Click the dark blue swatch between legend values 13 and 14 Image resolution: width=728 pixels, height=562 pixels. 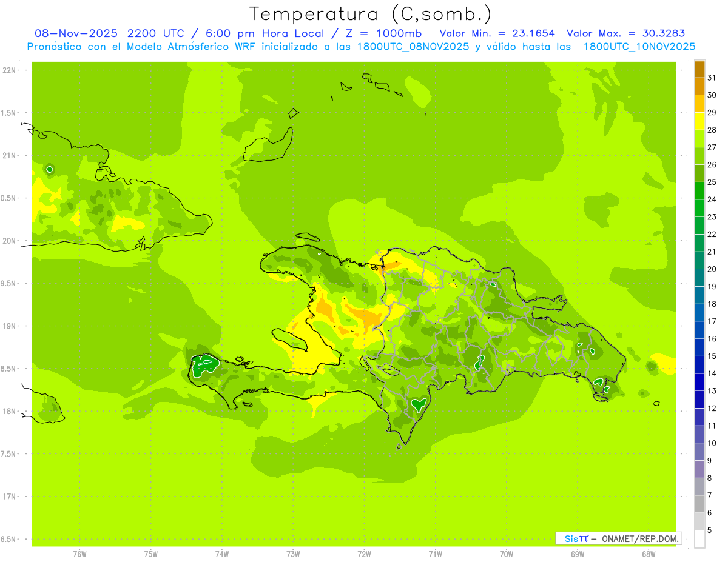(699, 382)
